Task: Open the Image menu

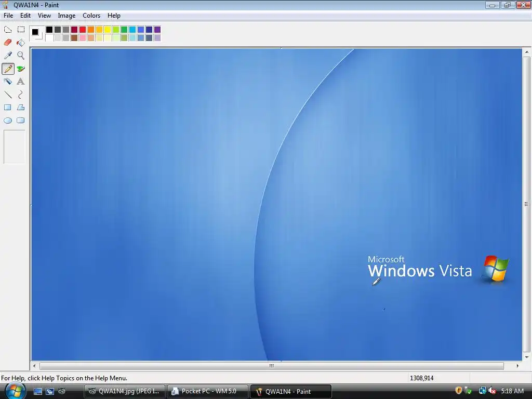Action: pos(66,16)
